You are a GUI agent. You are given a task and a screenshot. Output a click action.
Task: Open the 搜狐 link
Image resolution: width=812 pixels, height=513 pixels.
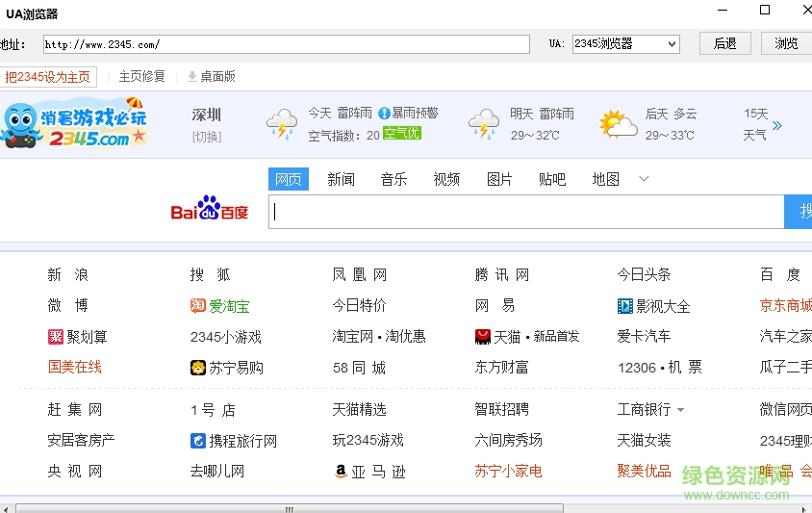[211, 274]
